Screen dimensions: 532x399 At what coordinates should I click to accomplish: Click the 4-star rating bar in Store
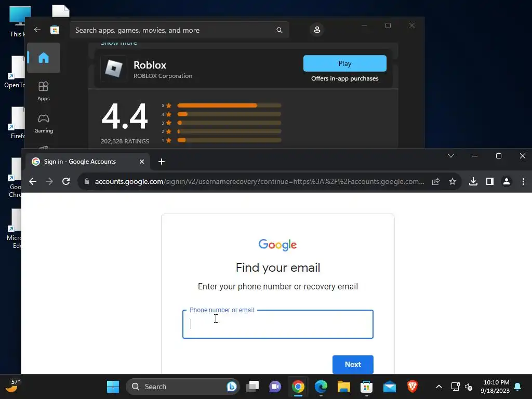(229, 114)
